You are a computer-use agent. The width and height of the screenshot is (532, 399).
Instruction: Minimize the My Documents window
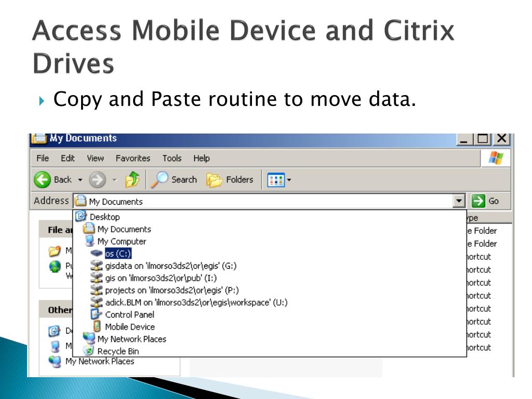tap(464, 139)
